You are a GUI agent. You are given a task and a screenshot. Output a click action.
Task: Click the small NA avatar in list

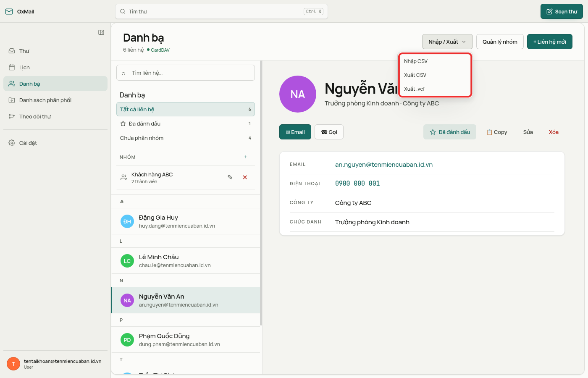pyautogui.click(x=127, y=300)
